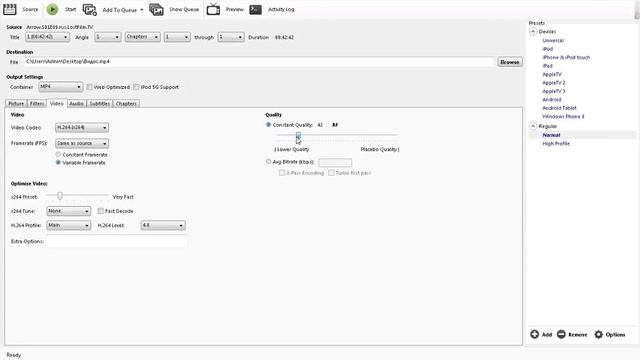Open the Container MP4 dropdown
Viewport: 640px width, 360px height.
coord(60,87)
